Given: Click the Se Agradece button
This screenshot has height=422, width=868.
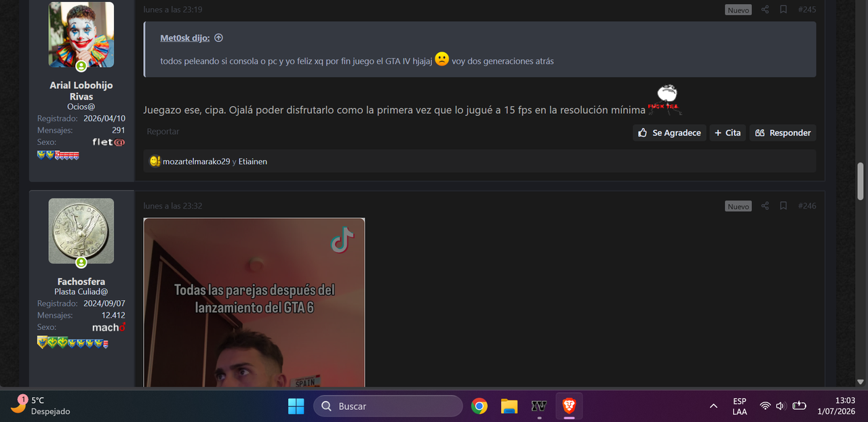Looking at the screenshot, I should [669, 133].
